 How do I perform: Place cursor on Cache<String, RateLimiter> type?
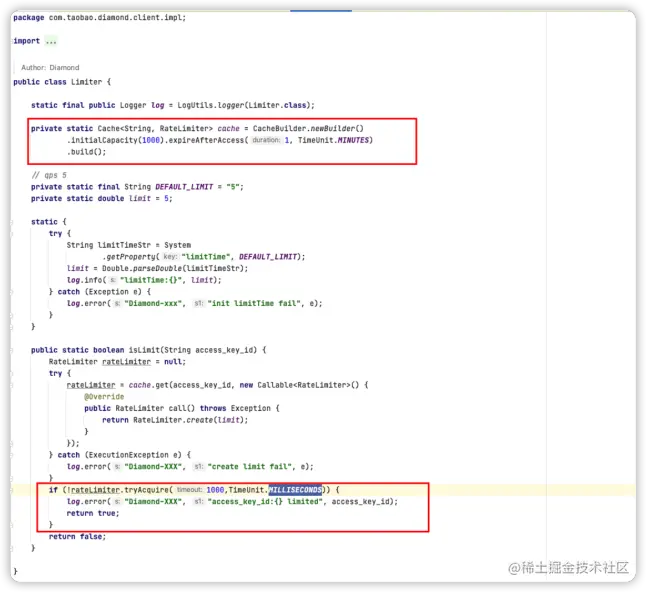point(155,129)
